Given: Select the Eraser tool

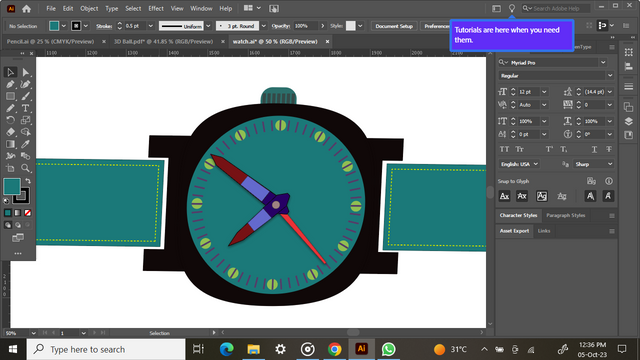Looking at the screenshot, I should pyautogui.click(x=11, y=132).
